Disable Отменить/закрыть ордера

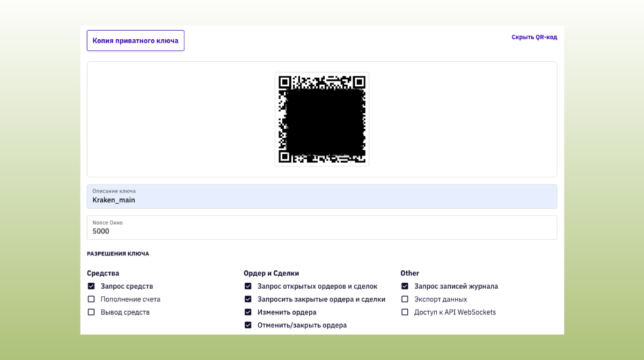click(x=248, y=325)
